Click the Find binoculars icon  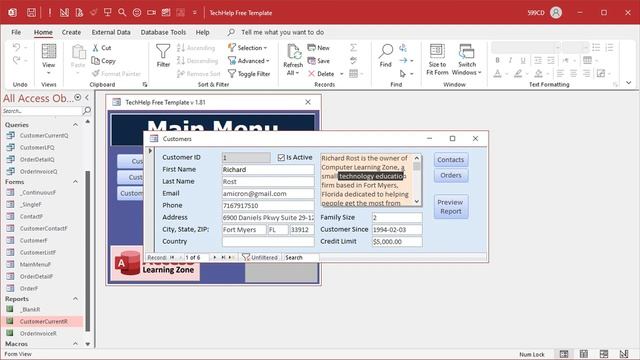pos(386,55)
